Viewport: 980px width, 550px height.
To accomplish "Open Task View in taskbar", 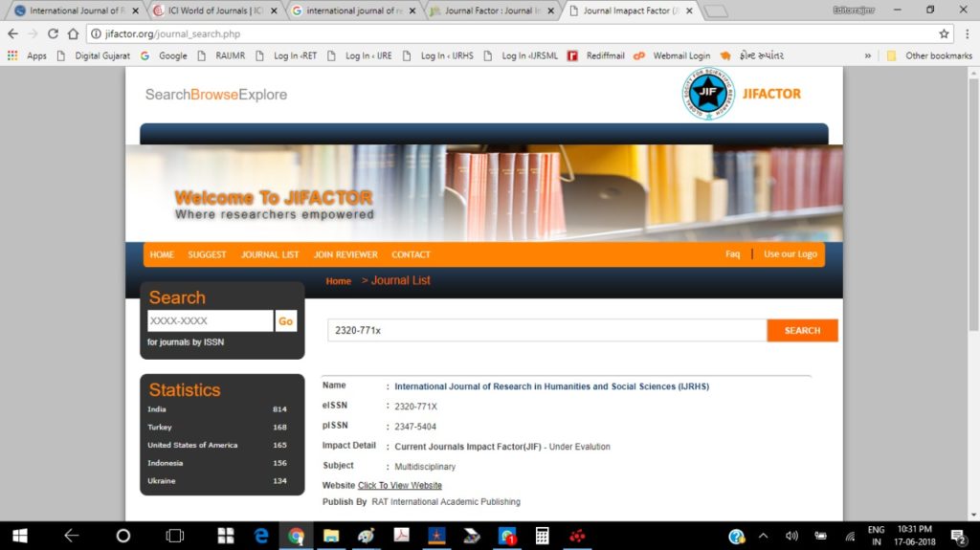I will click(175, 536).
